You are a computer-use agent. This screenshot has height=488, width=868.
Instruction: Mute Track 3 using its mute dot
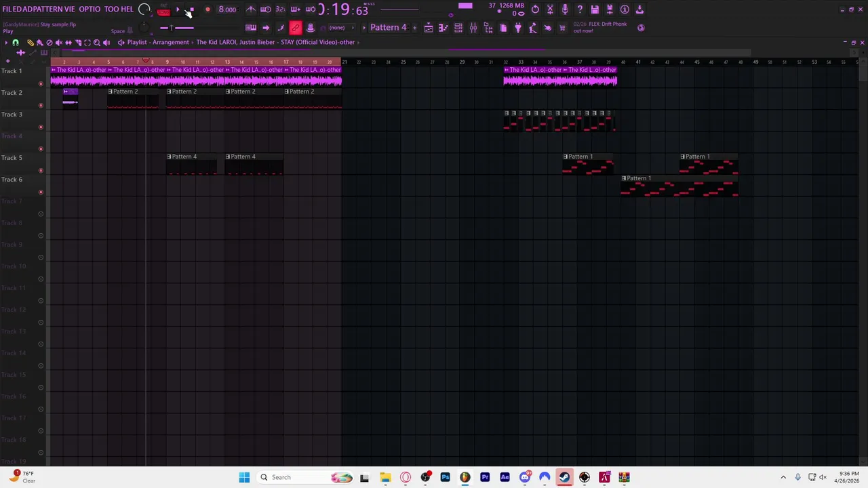click(41, 127)
